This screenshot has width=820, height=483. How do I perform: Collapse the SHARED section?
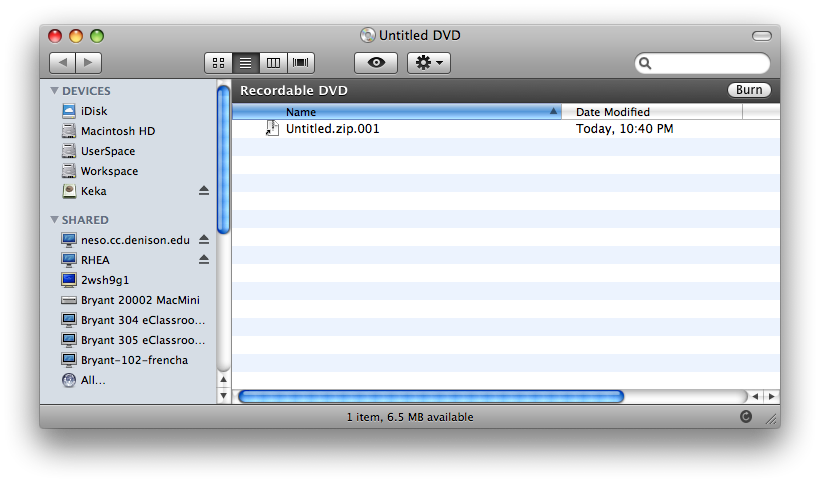54,220
